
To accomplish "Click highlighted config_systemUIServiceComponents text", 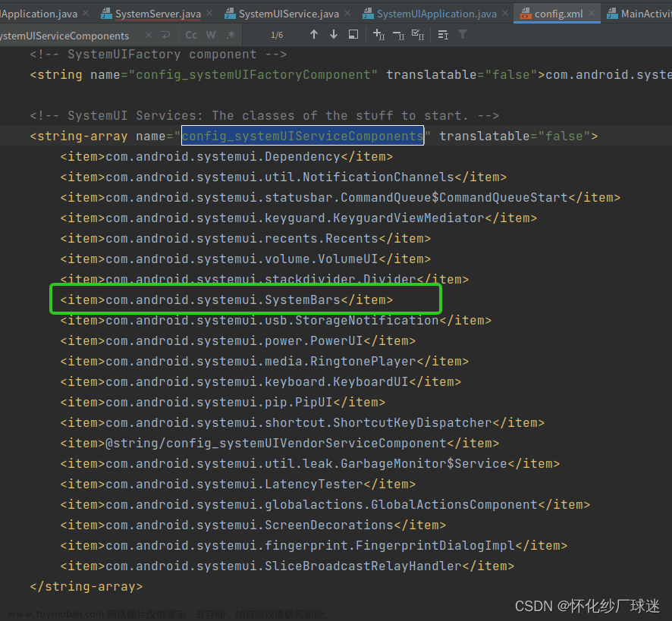I will click(x=303, y=136).
